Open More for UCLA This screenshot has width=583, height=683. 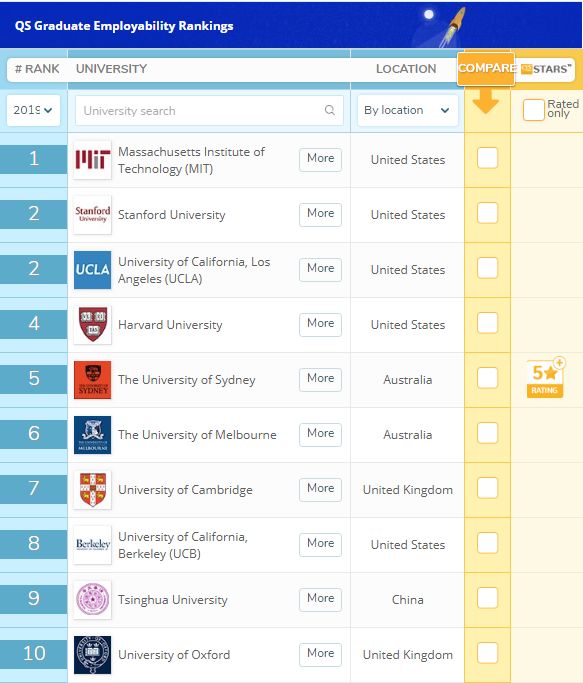tap(320, 269)
